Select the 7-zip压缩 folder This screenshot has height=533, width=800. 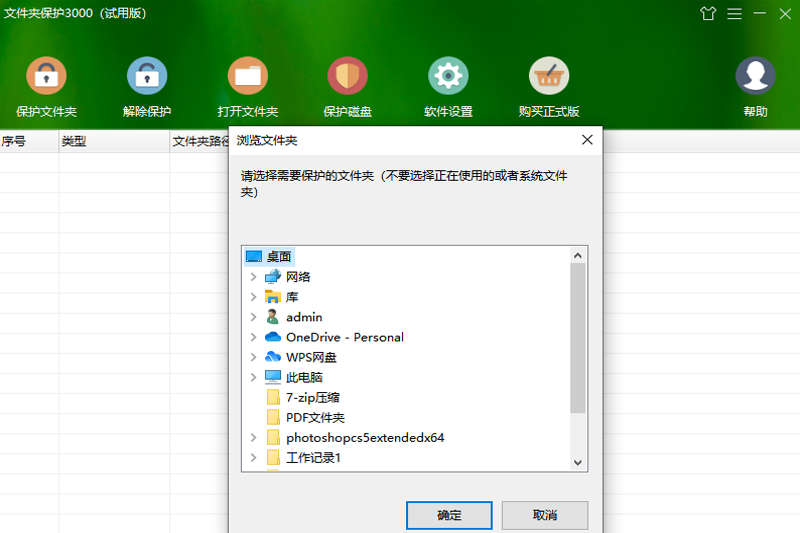point(313,397)
